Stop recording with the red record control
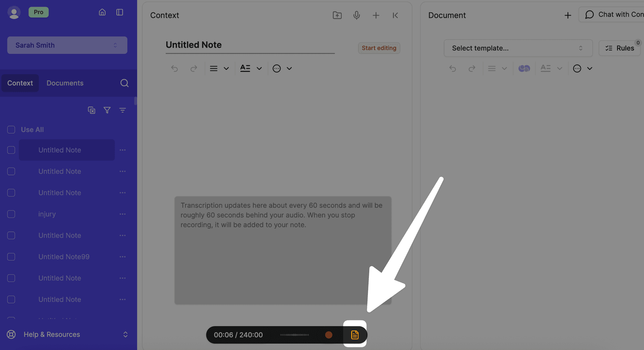644x350 pixels. pyautogui.click(x=329, y=335)
